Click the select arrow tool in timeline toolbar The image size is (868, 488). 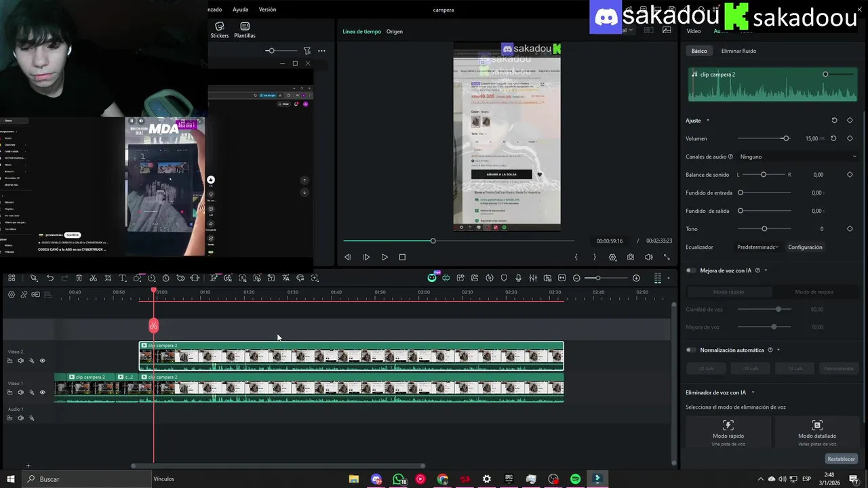point(33,278)
